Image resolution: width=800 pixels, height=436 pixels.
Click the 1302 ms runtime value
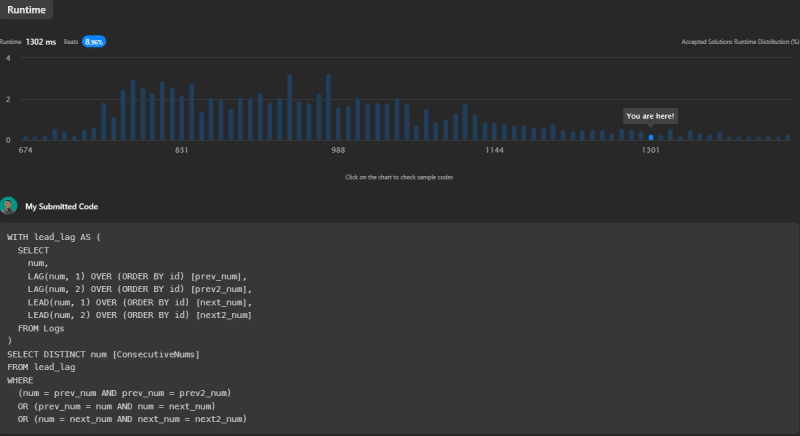[41, 42]
